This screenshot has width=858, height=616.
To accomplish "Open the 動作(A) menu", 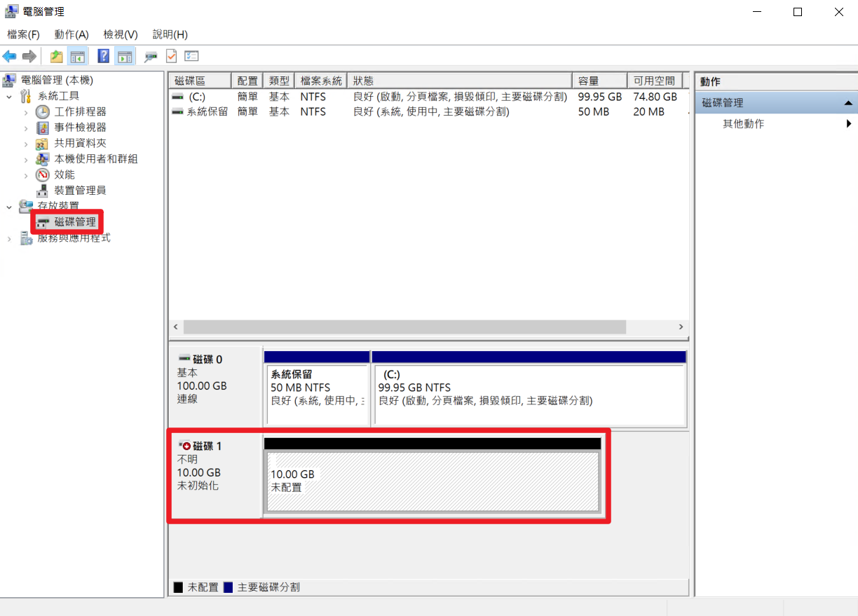I will coord(71,34).
